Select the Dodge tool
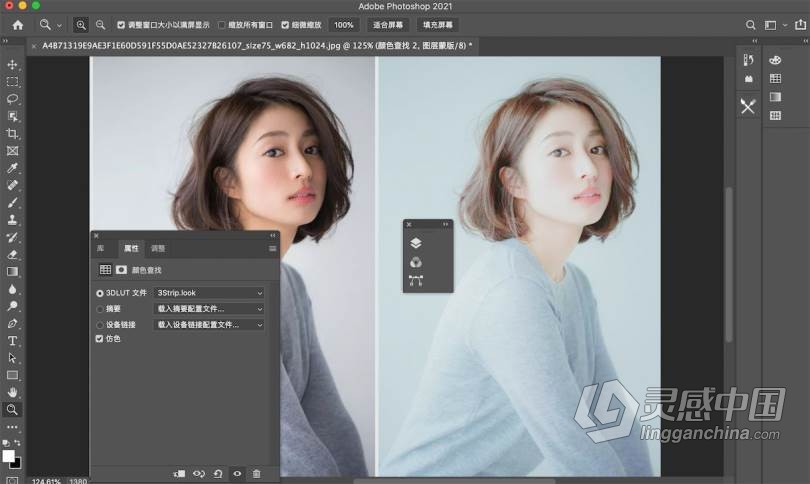The width and height of the screenshot is (810, 484). tap(12, 306)
